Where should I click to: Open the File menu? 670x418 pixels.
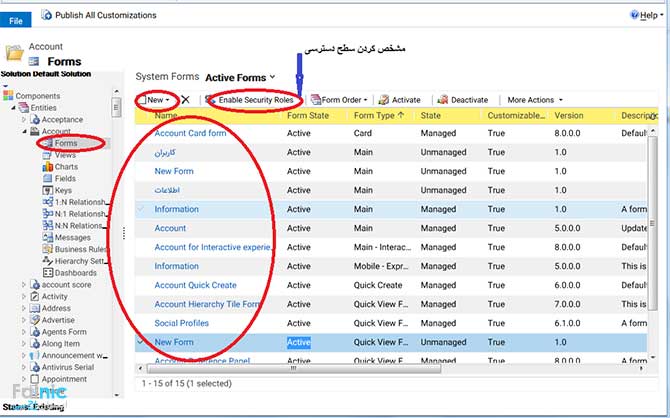click(19, 18)
